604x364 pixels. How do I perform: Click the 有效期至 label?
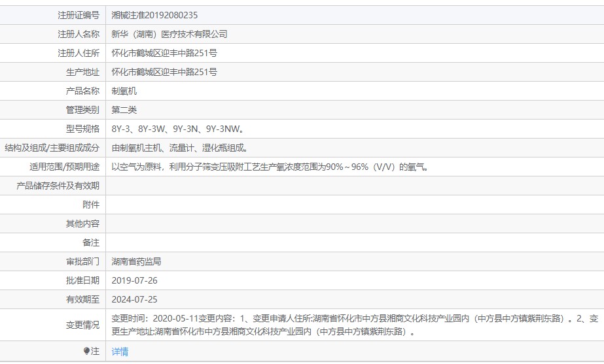click(83, 299)
